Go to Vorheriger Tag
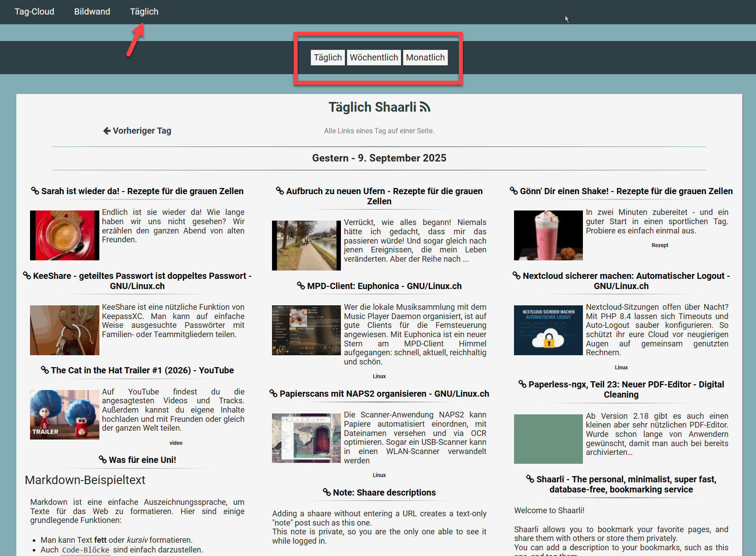Screen dimensions: 756x556 tap(137, 131)
